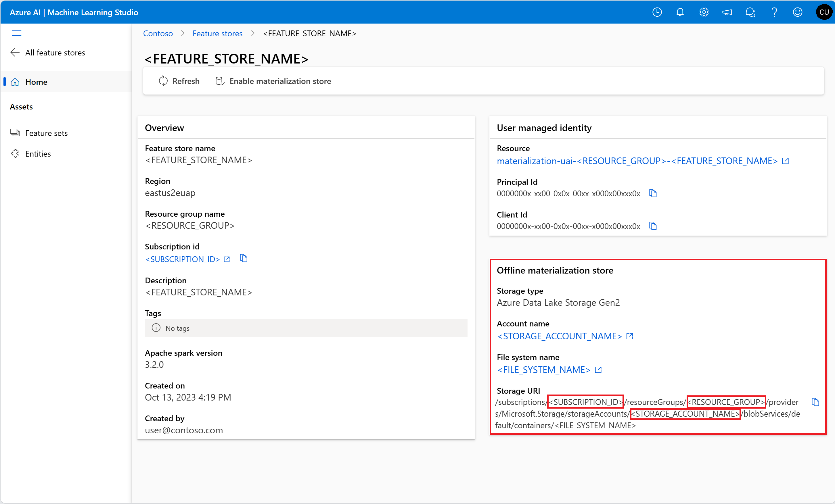The width and height of the screenshot is (835, 504).
Task: Open the notifications bell
Action: [x=680, y=13]
